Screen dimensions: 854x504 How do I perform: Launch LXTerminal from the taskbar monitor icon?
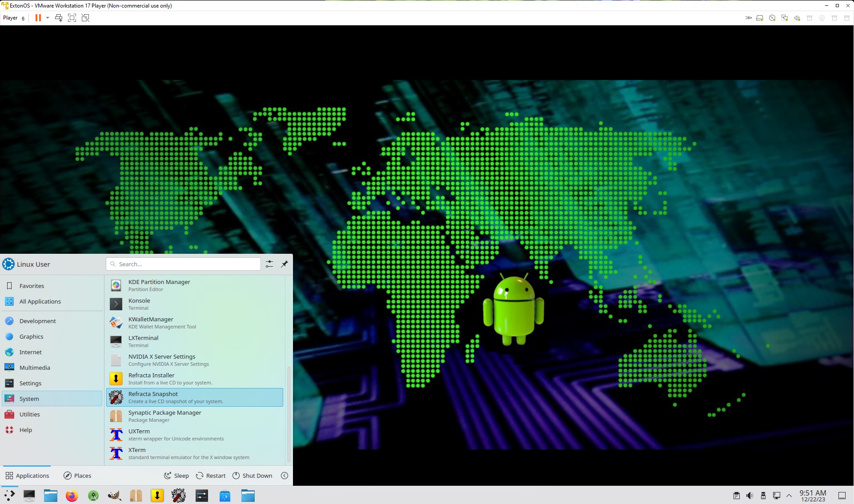(29, 496)
